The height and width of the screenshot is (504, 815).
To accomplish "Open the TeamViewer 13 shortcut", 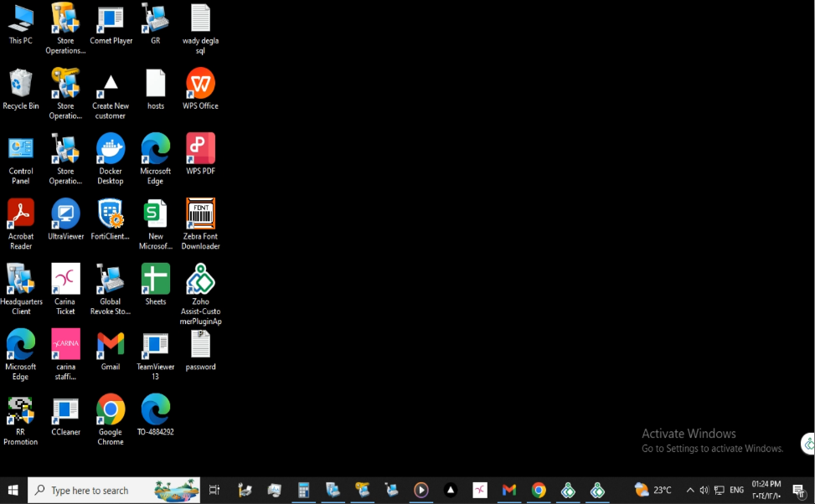I will [x=156, y=355].
